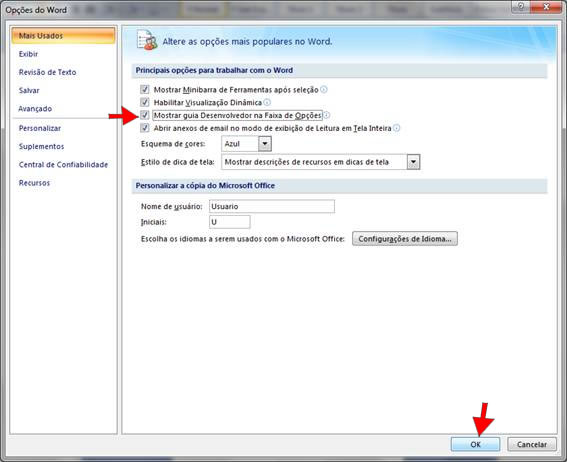567x462 pixels.
Task: Click Configurações de Idioma button
Action: coord(405,239)
